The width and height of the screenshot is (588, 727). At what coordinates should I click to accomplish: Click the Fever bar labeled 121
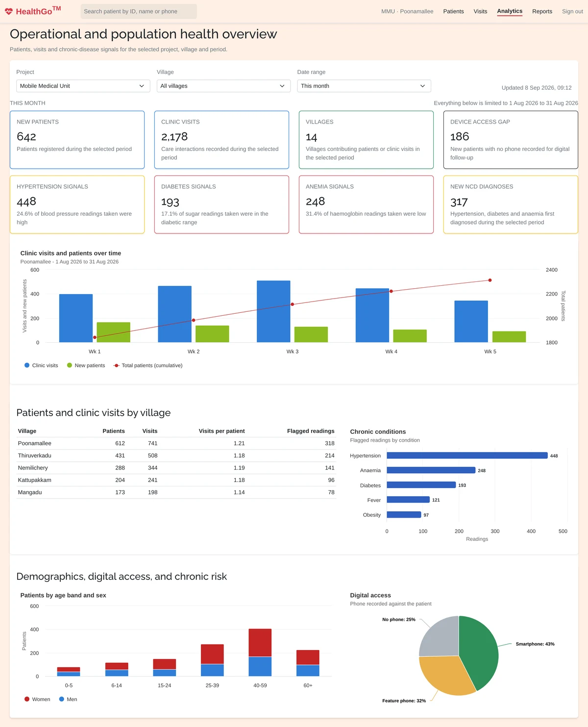point(408,500)
